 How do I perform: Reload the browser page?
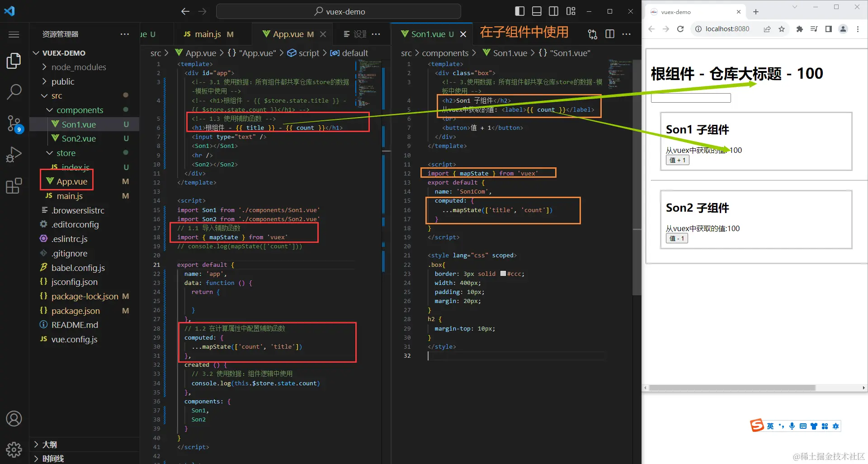click(x=680, y=29)
